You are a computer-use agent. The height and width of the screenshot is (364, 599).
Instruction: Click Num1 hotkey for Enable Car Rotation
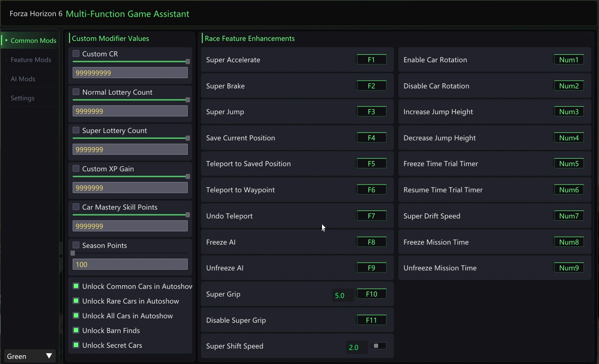coord(569,60)
